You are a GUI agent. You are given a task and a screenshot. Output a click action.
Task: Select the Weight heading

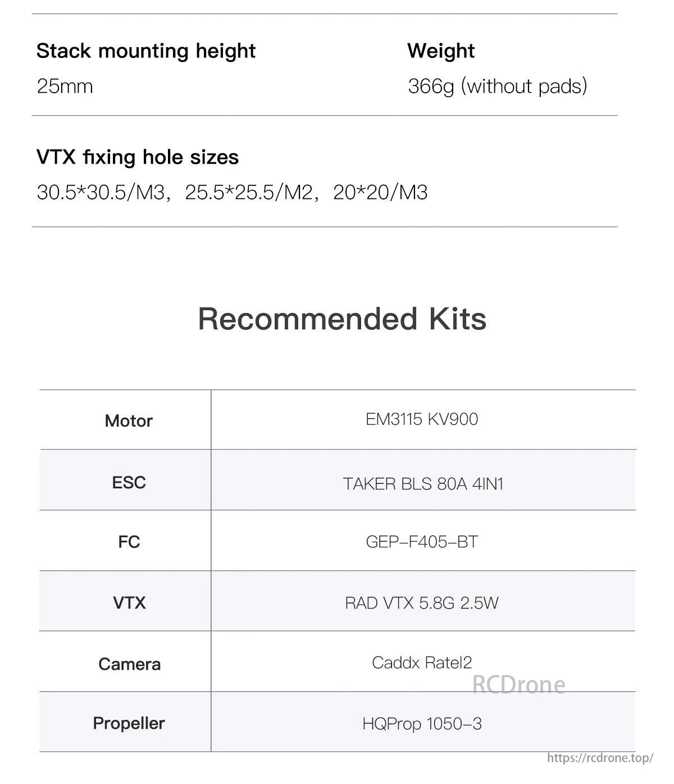(x=441, y=51)
